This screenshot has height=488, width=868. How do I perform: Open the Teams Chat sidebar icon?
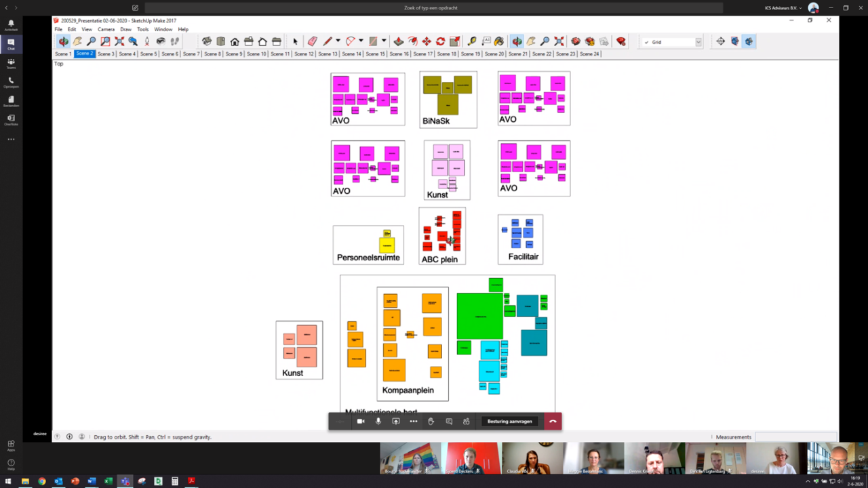click(11, 44)
